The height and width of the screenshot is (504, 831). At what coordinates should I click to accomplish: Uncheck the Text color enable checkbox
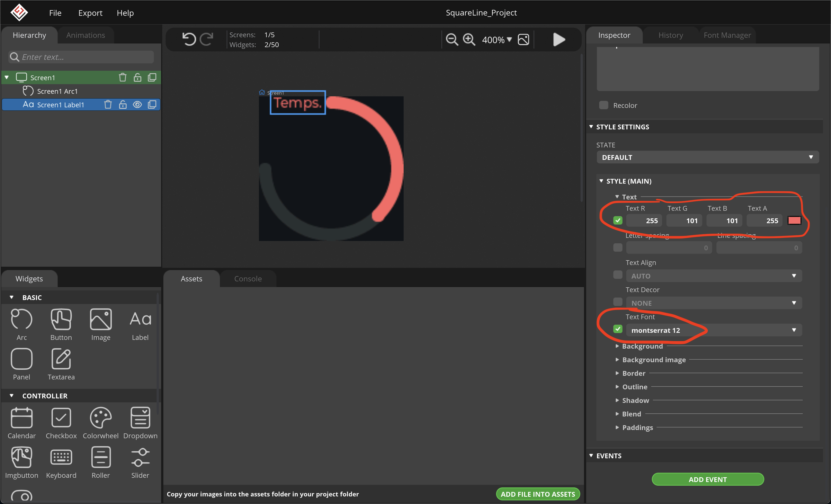[618, 220]
